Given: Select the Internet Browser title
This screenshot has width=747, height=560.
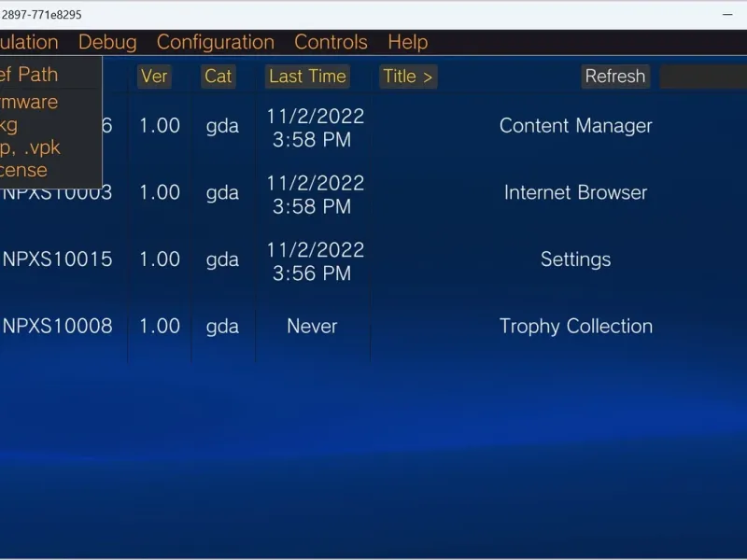Looking at the screenshot, I should [x=575, y=192].
